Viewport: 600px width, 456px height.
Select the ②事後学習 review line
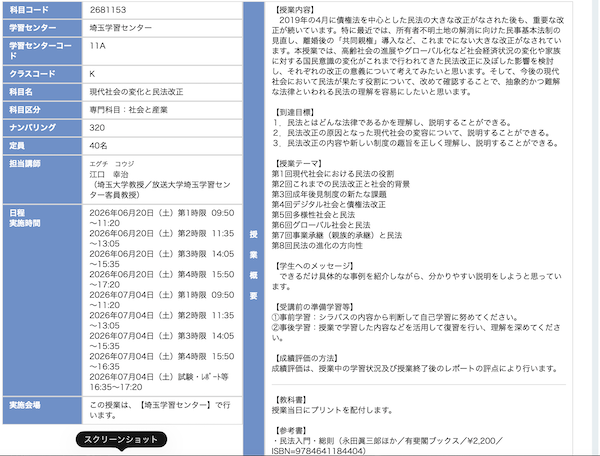click(416, 332)
